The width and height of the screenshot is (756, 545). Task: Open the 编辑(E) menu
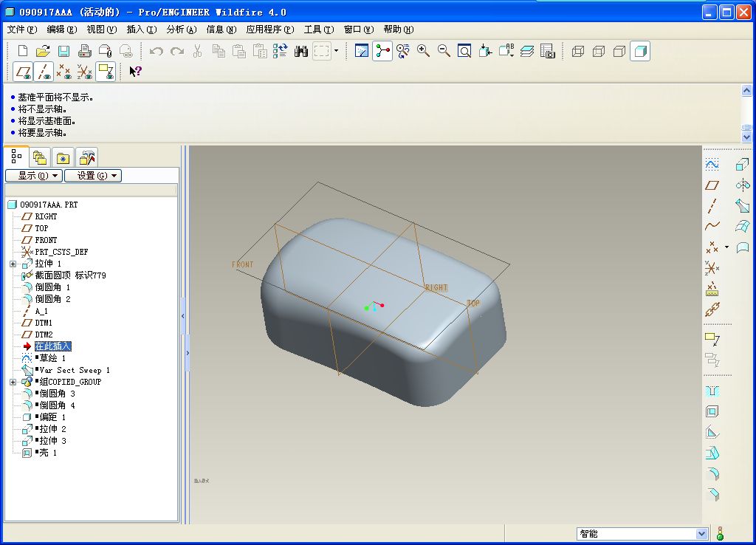point(62,30)
